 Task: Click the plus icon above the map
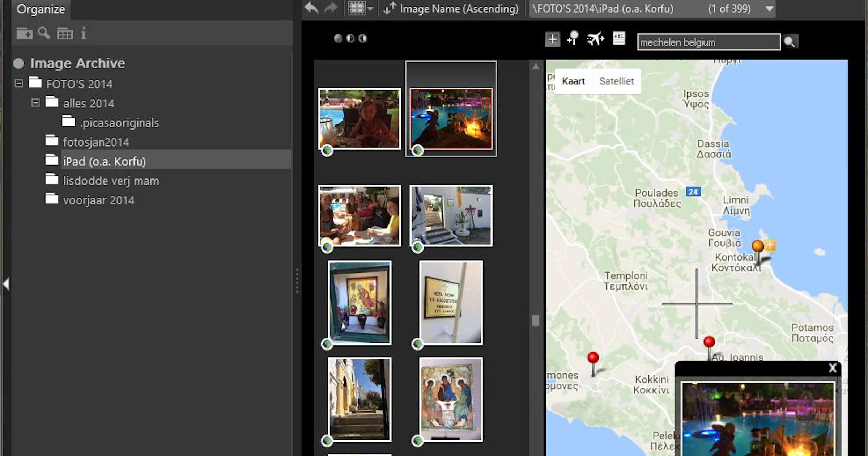[x=553, y=39]
